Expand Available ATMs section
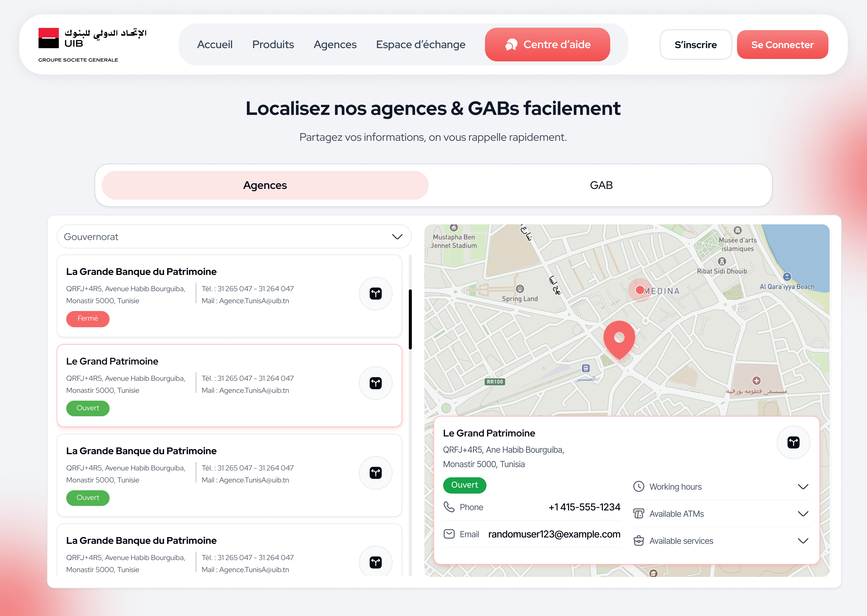Image resolution: width=867 pixels, height=616 pixels. (721, 514)
